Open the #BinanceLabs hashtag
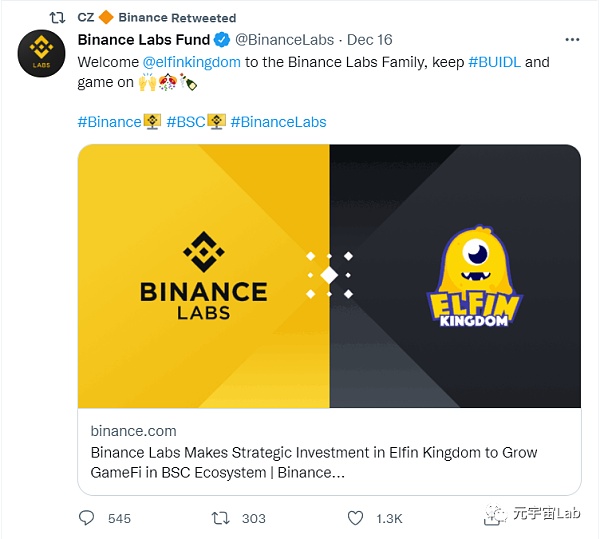Viewport: 600px width, 539px height. 278,122
